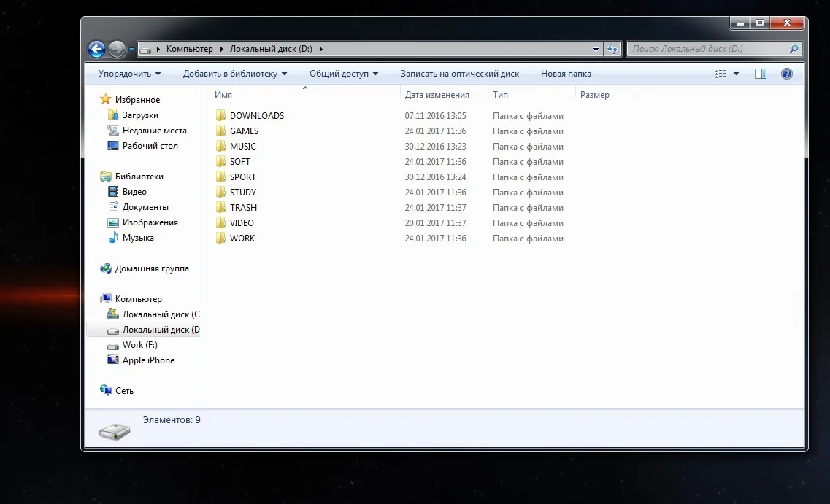Select Рабочий стол in sidebar
830x504 pixels.
[150, 146]
